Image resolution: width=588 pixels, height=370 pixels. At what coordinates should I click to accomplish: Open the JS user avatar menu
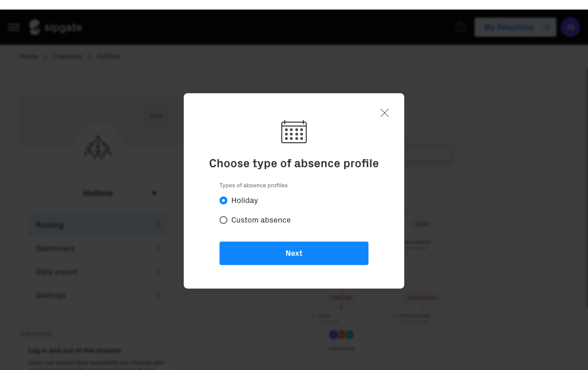[570, 27]
